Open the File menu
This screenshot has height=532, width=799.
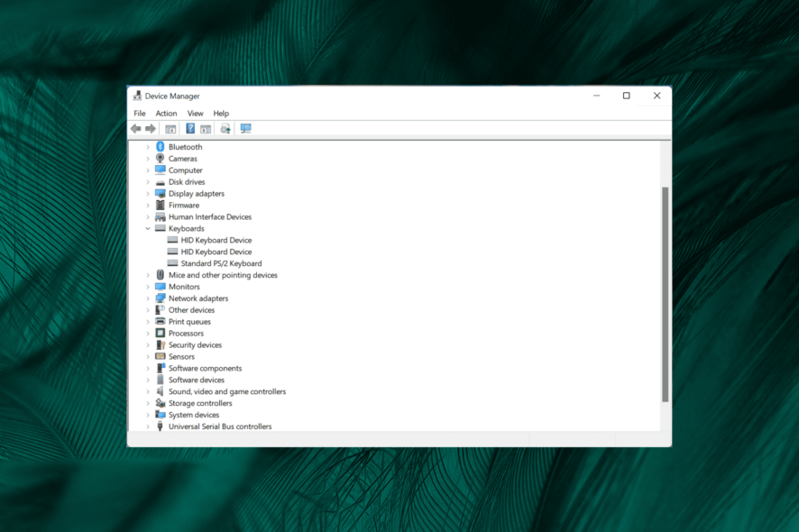coord(140,113)
